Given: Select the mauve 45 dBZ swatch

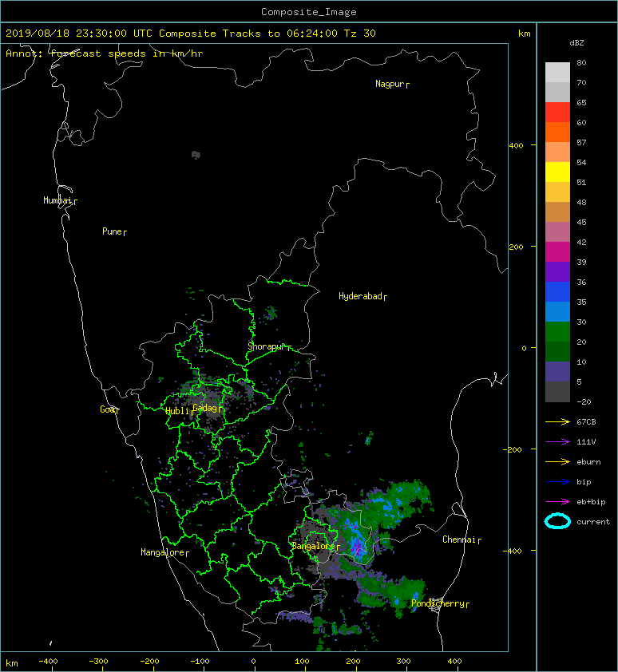Looking at the screenshot, I should pos(557,231).
